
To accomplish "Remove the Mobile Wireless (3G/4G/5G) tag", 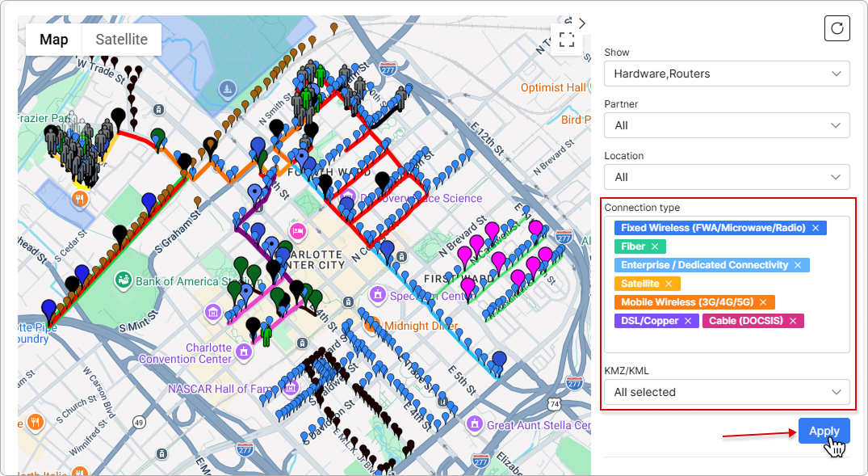I will 763,302.
